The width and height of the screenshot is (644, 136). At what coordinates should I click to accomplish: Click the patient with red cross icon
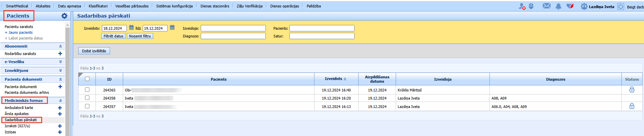522,6
